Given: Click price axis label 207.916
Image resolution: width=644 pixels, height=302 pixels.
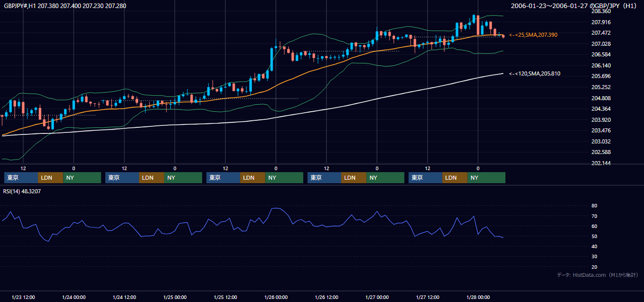Looking at the screenshot, I should pyautogui.click(x=601, y=22).
